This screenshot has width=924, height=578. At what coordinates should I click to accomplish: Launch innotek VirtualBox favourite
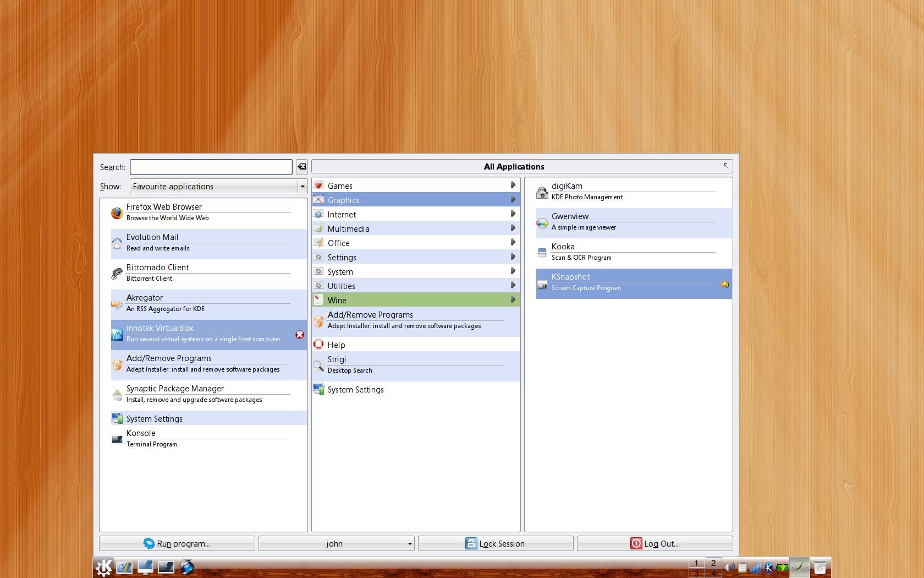[x=209, y=335]
